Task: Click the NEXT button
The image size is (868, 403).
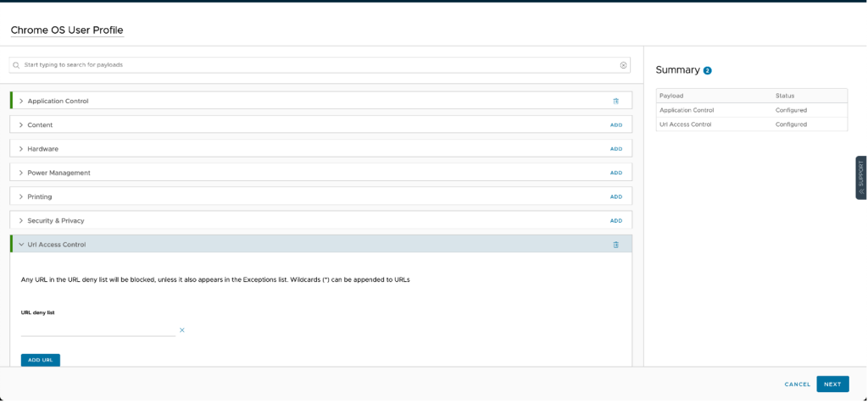Action: (832, 384)
